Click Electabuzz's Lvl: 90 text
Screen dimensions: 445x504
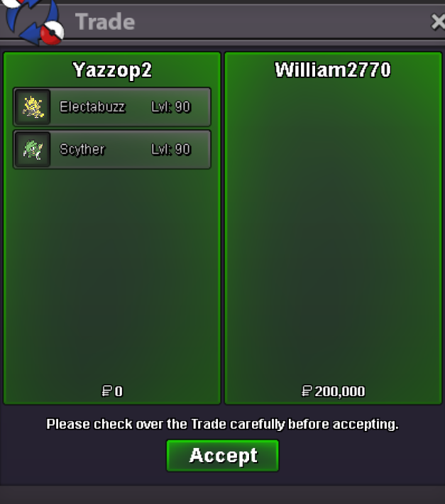coord(171,106)
